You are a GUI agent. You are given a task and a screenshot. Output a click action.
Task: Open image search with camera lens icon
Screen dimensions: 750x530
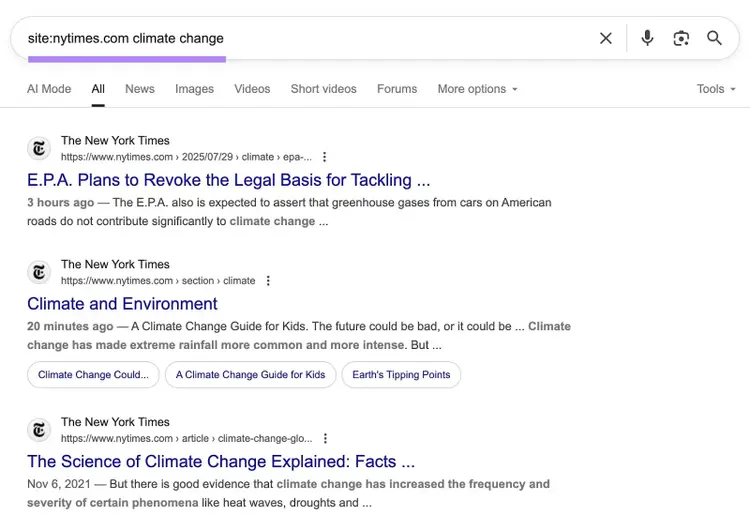click(681, 38)
